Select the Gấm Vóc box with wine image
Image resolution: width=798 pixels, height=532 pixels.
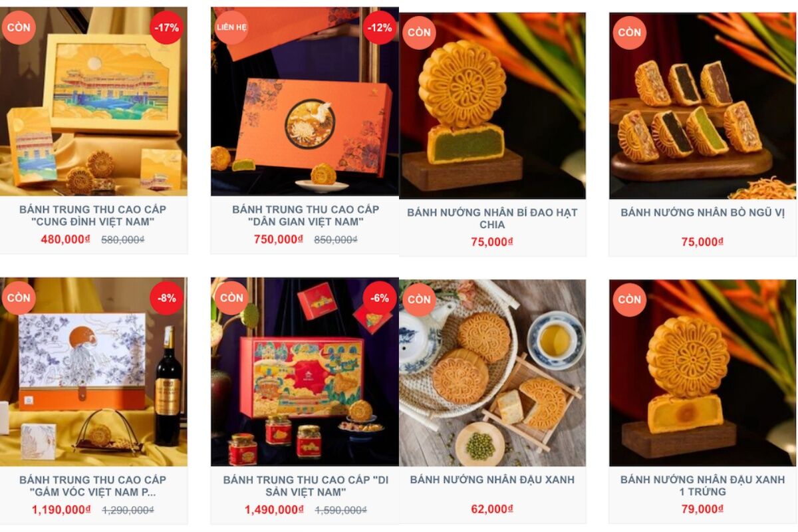tap(93, 372)
